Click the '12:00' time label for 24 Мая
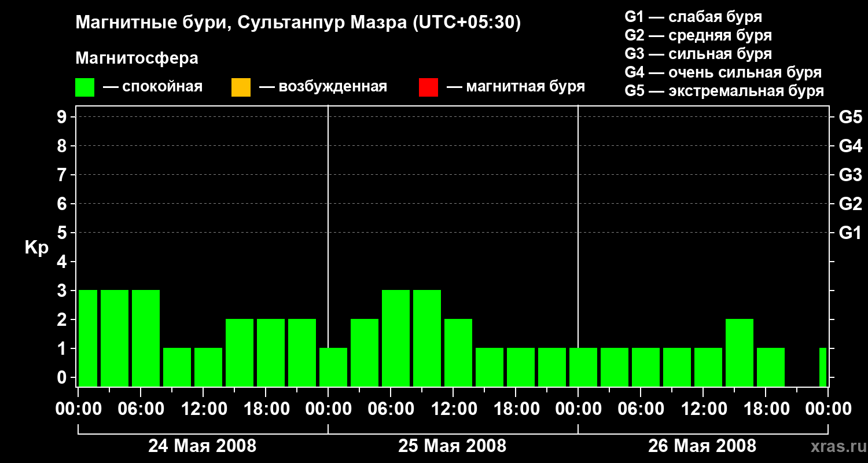This screenshot has width=868, height=463. point(204,409)
